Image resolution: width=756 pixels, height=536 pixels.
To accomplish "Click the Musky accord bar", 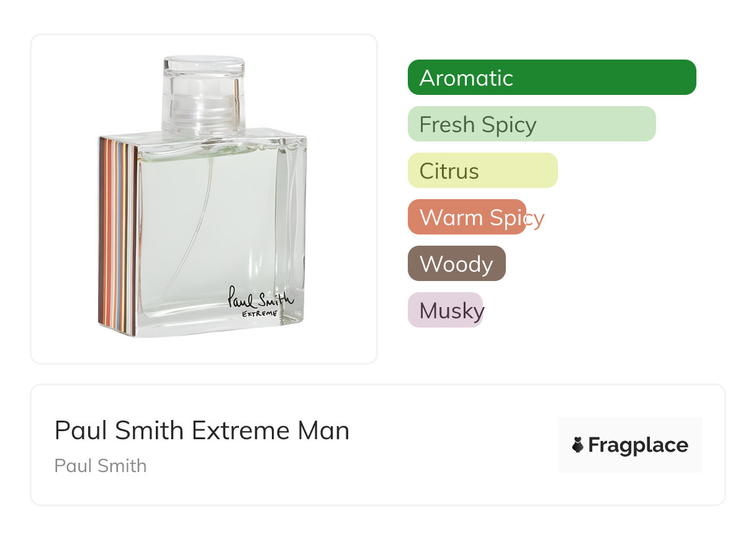I will click(445, 310).
